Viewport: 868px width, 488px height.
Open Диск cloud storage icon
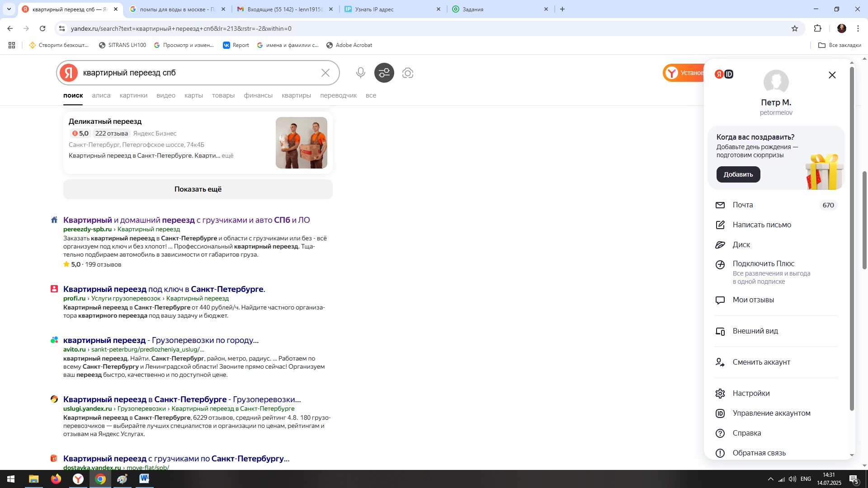[x=720, y=245]
